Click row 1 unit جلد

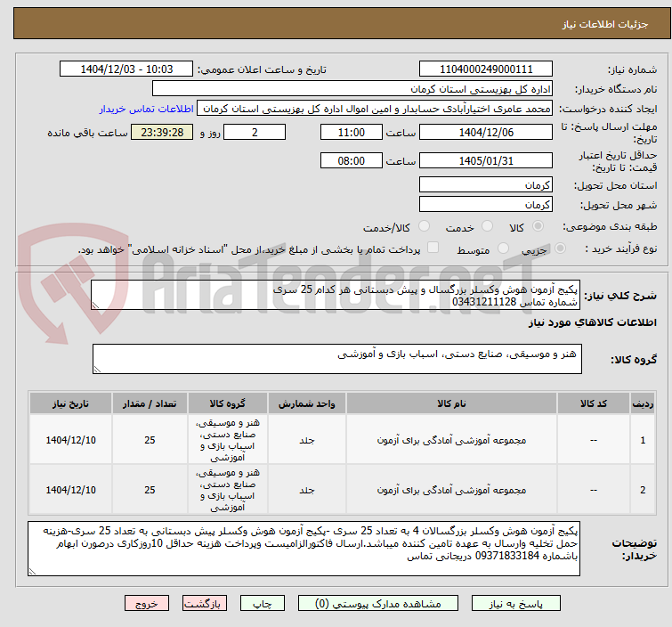(307, 440)
